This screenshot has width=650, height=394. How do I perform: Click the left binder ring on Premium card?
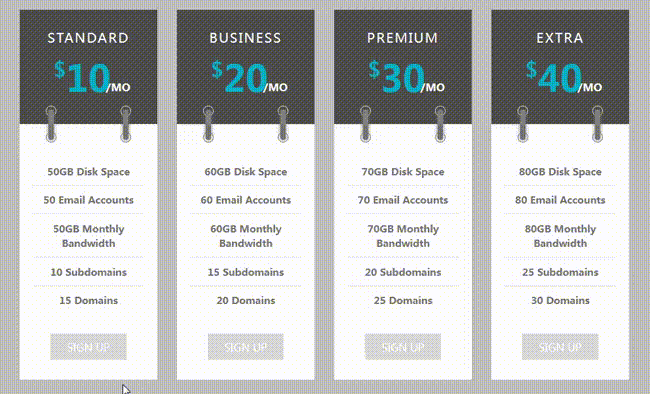click(x=365, y=124)
